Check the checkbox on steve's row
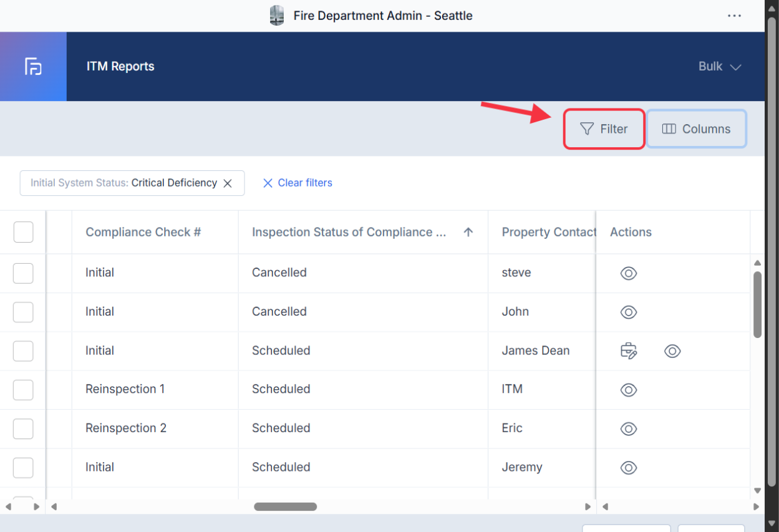This screenshot has width=779, height=532. point(23,273)
